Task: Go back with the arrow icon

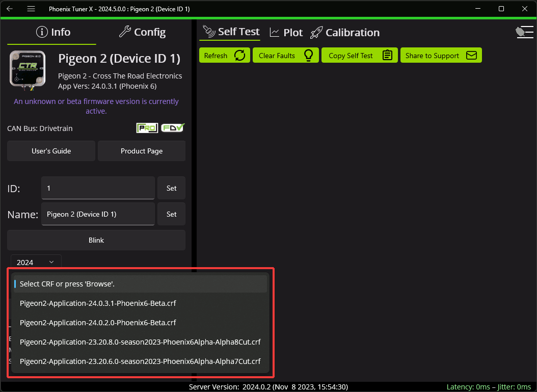Action: [10, 9]
